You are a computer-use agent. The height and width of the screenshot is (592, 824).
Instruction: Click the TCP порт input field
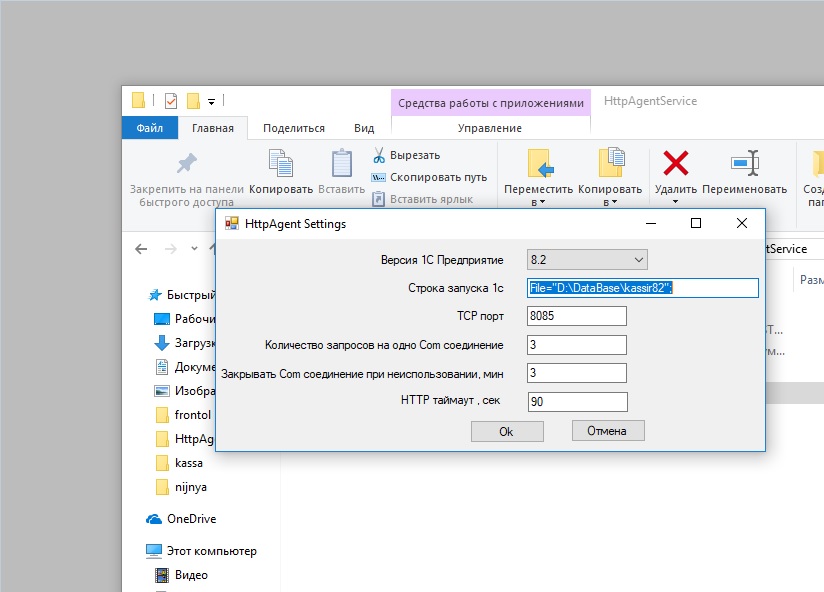tap(577, 316)
